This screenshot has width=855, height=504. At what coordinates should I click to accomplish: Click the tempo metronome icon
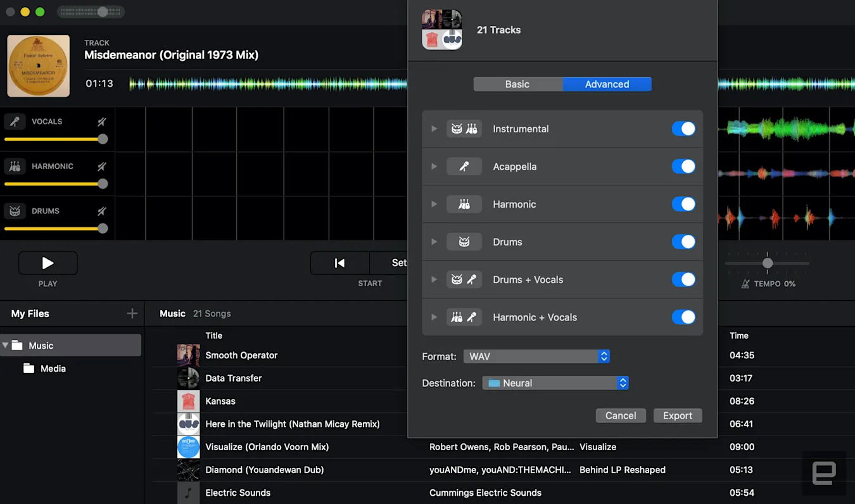(x=745, y=284)
